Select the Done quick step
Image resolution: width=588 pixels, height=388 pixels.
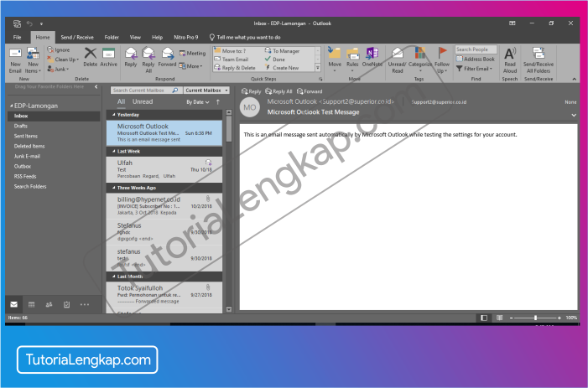tap(275, 59)
